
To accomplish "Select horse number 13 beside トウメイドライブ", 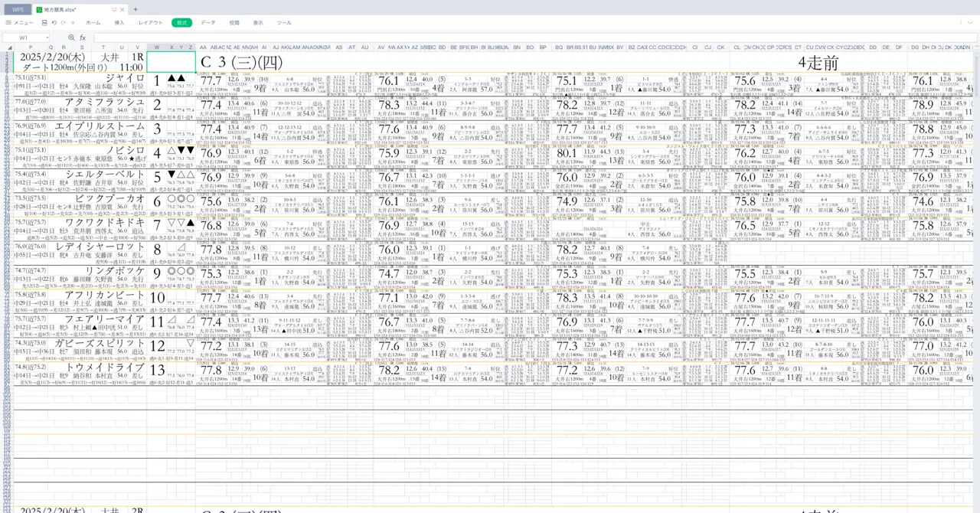I will pos(157,371).
